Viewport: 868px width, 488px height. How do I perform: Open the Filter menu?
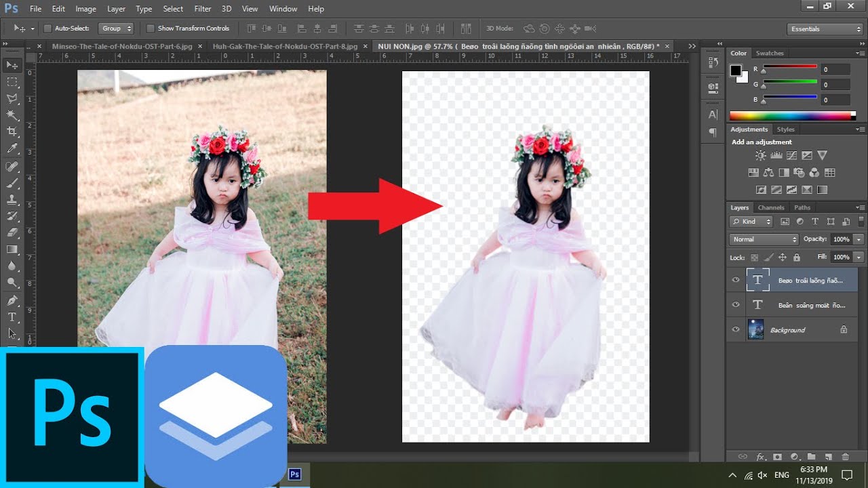pyautogui.click(x=202, y=9)
